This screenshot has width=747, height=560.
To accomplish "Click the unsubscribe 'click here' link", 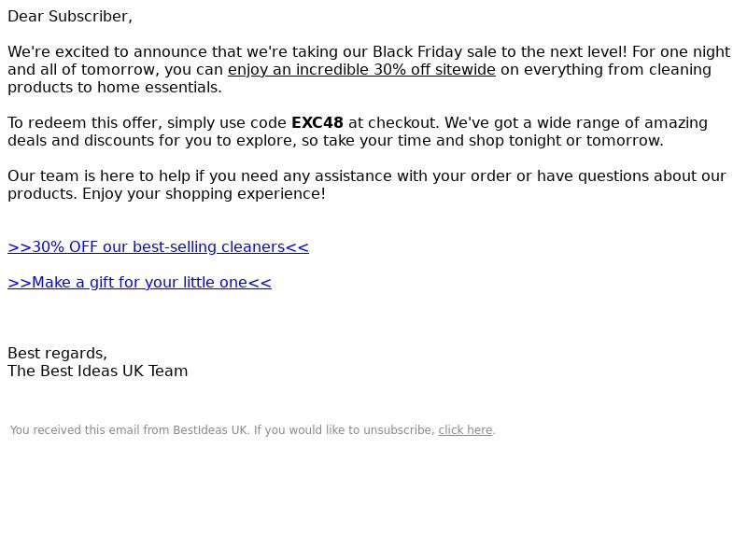I will (465, 430).
